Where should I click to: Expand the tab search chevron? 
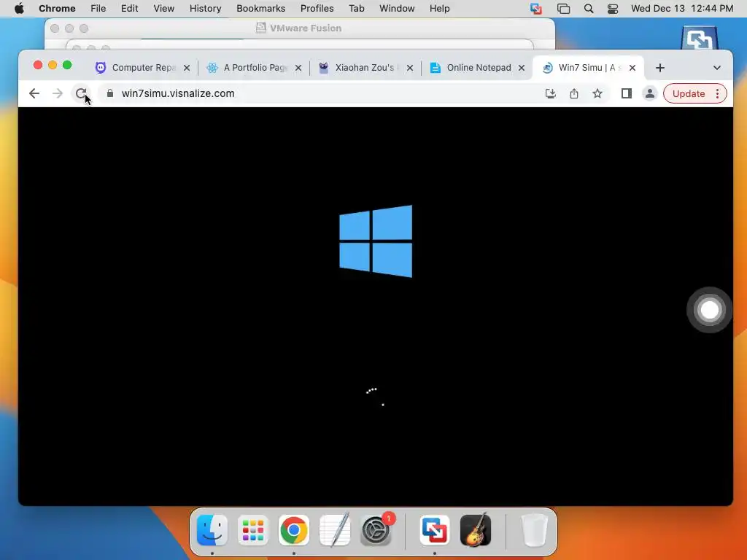(x=716, y=68)
